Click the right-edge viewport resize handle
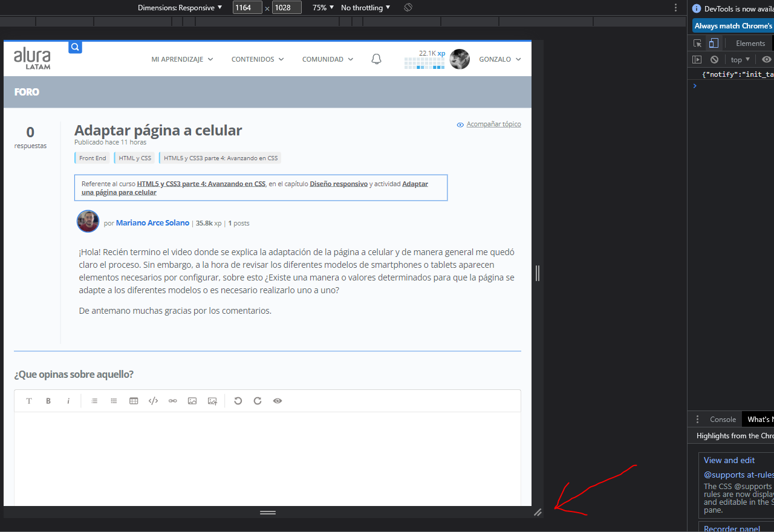Viewport: 774px width, 532px height. coord(538,273)
